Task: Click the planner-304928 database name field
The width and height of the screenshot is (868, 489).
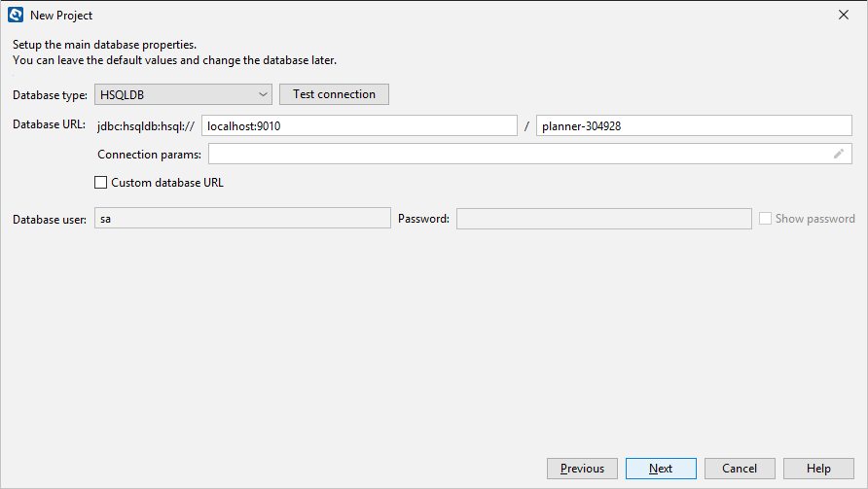Action: point(694,125)
